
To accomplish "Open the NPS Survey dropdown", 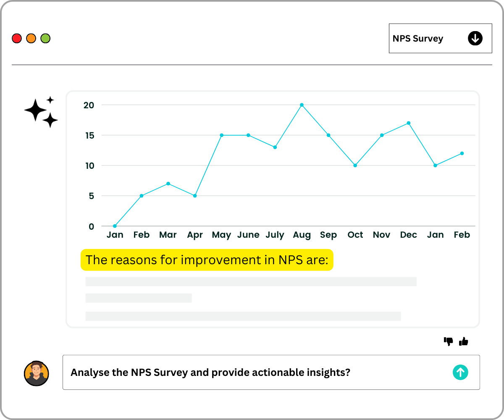I will [440, 39].
